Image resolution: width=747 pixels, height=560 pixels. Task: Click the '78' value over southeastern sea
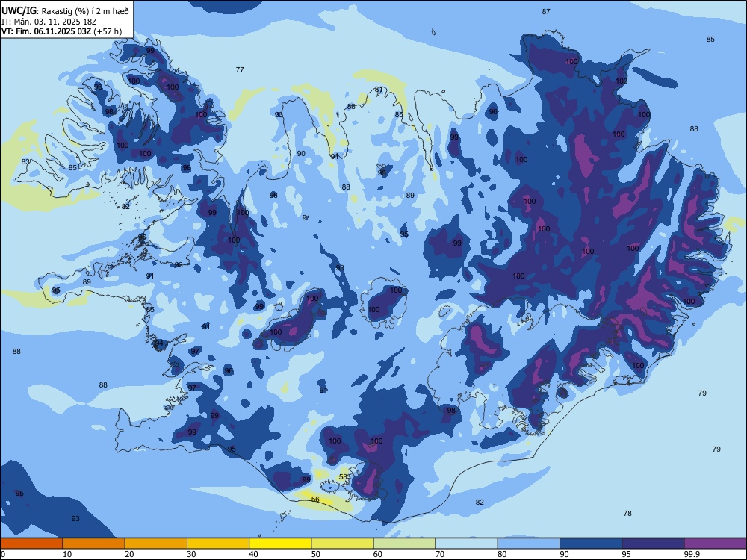coord(627,514)
